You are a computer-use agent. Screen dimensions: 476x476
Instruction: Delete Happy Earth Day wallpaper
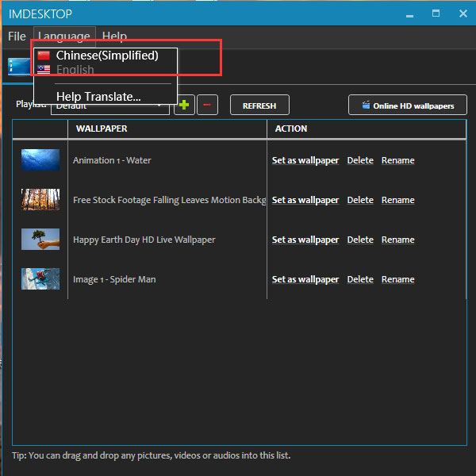(x=360, y=240)
